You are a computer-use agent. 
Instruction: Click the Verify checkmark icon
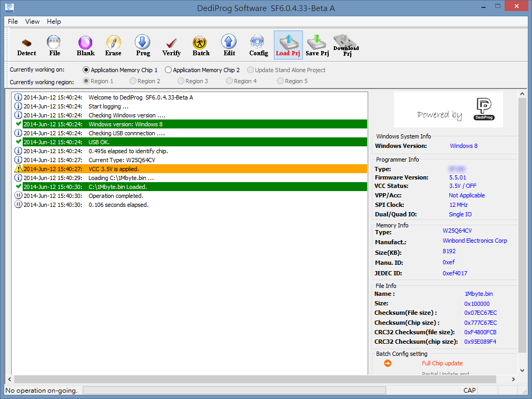point(171,45)
